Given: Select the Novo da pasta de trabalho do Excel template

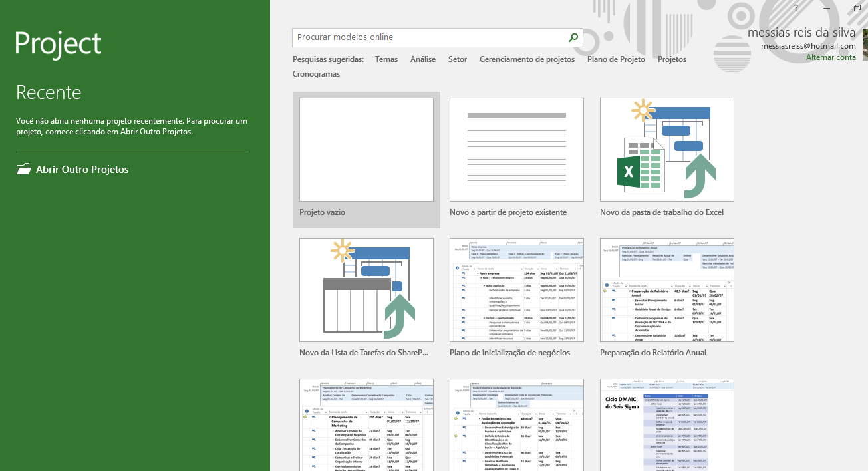Looking at the screenshot, I should (x=666, y=149).
